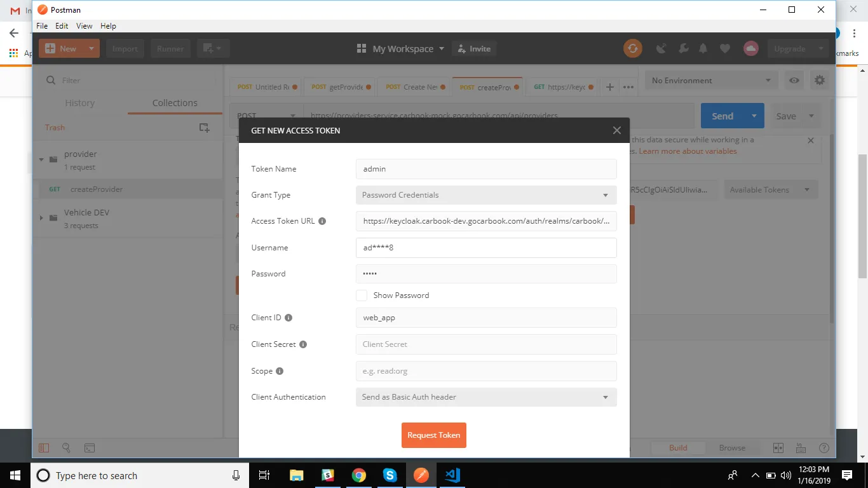Select the POST getProvide request tab
The height and width of the screenshot is (488, 868).
(x=341, y=87)
